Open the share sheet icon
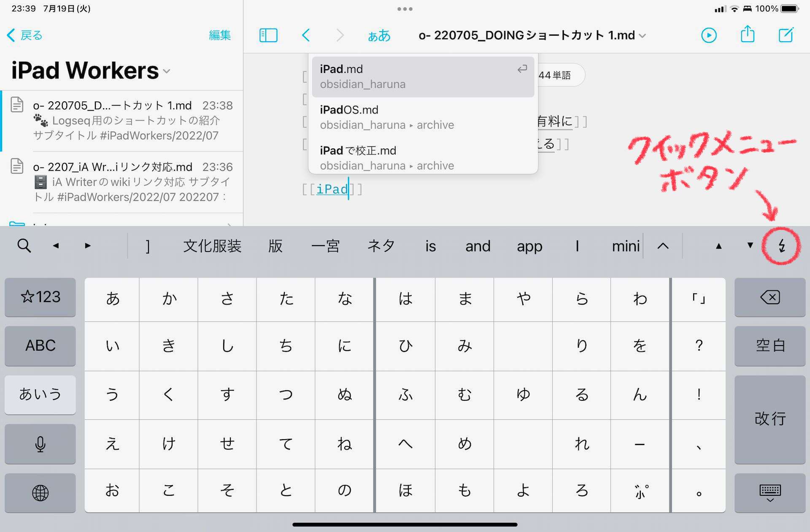Screen dimensions: 810x532 (747, 34)
